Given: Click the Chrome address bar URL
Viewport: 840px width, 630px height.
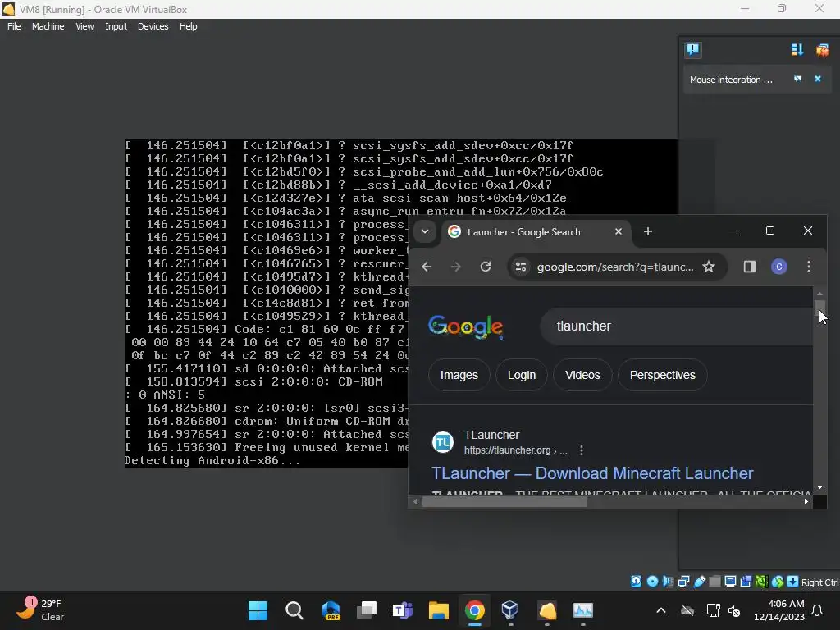Looking at the screenshot, I should (615, 267).
